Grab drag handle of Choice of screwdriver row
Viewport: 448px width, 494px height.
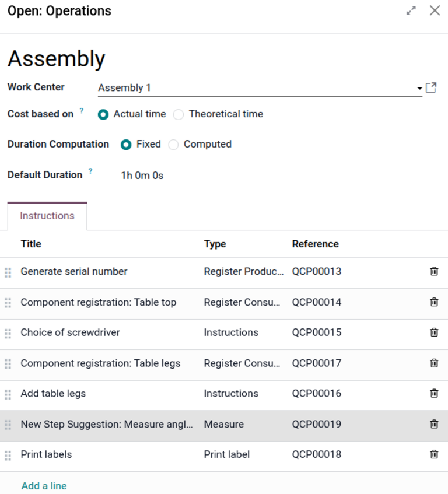pyautogui.click(x=8, y=334)
